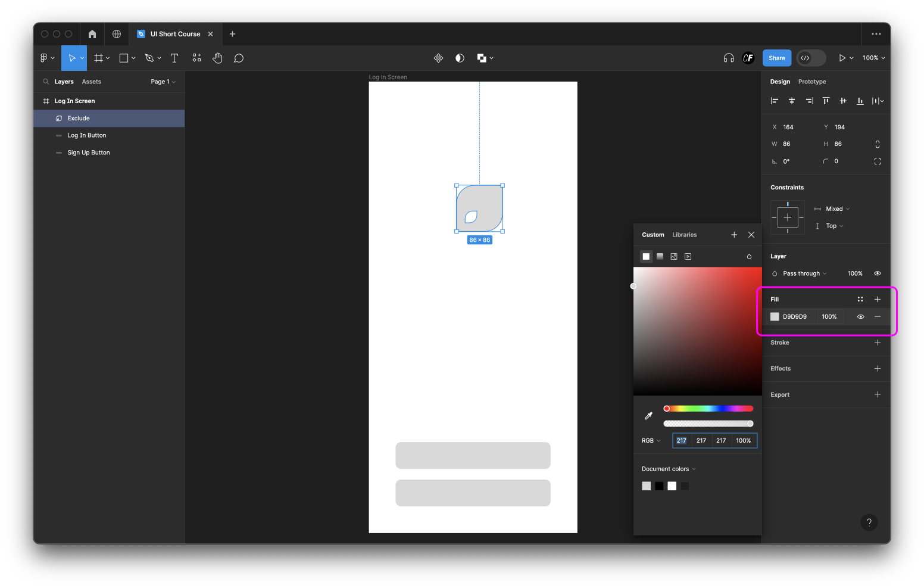924x588 pixels.
Task: Toggle fill visibility eye icon
Action: 860,317
